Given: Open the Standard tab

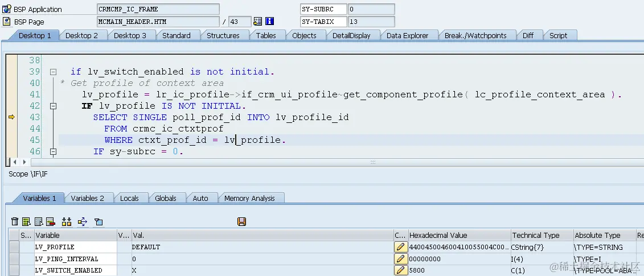Looking at the screenshot, I should tap(176, 35).
